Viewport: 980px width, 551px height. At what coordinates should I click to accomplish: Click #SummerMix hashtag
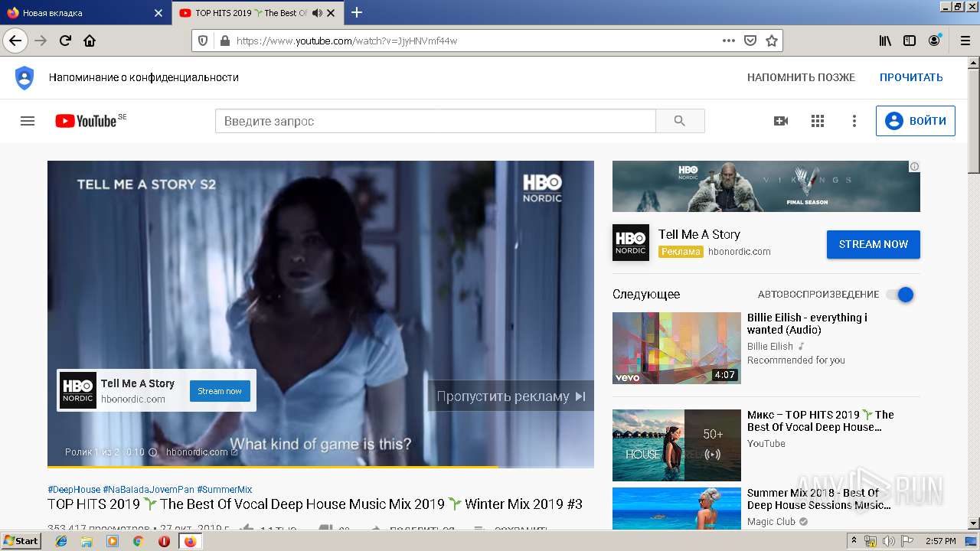(224, 490)
